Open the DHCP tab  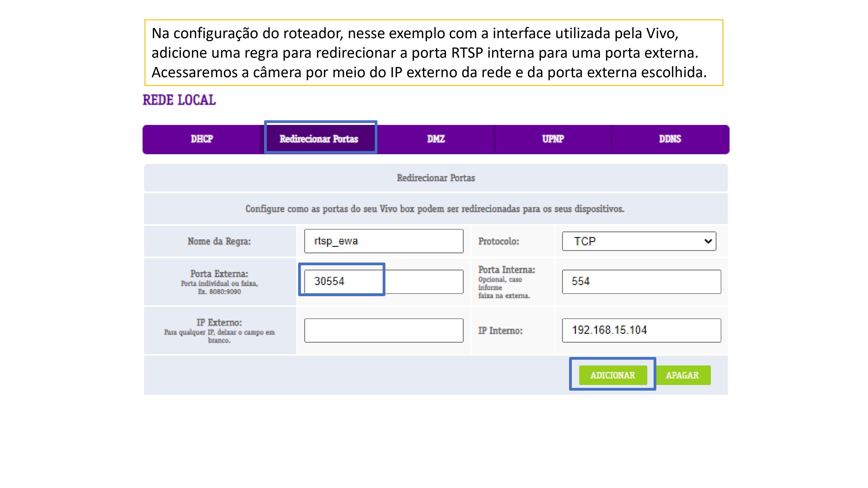click(x=202, y=139)
